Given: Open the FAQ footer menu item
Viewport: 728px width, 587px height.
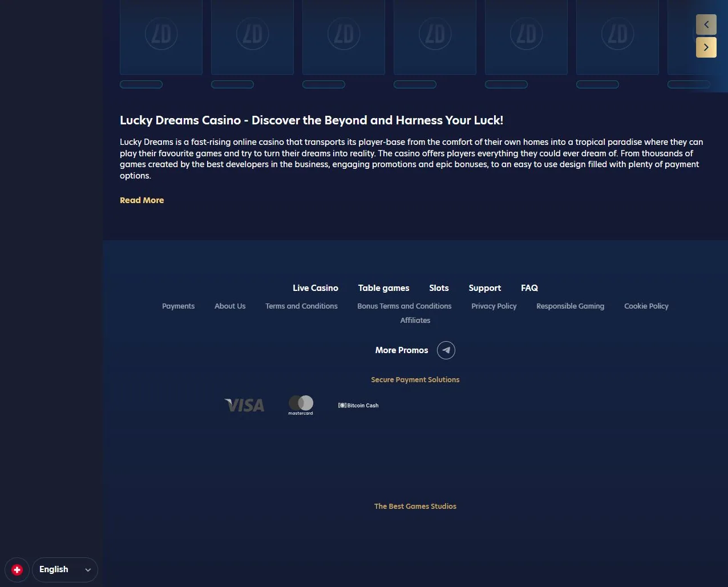Looking at the screenshot, I should [x=529, y=288].
